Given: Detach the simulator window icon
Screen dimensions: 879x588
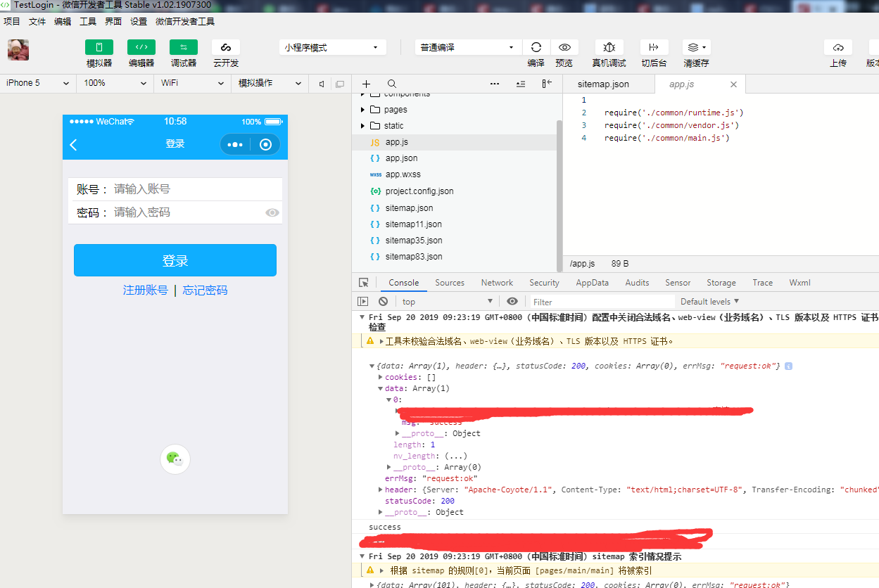Looking at the screenshot, I should tap(340, 84).
